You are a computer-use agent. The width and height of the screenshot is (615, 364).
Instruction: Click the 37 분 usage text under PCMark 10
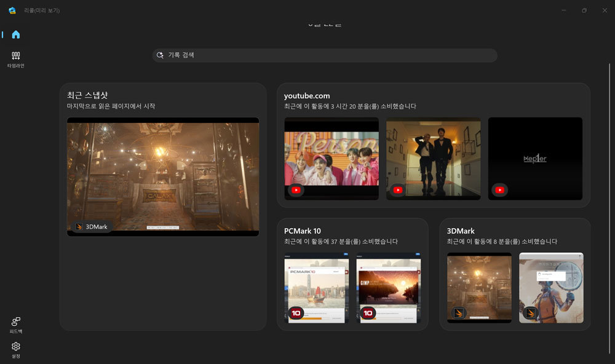339,242
